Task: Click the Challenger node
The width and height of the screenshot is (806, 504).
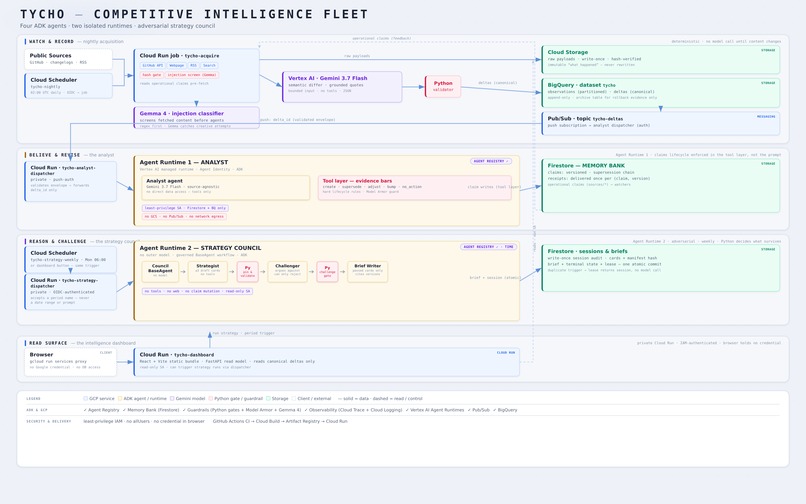Action: coord(287,272)
